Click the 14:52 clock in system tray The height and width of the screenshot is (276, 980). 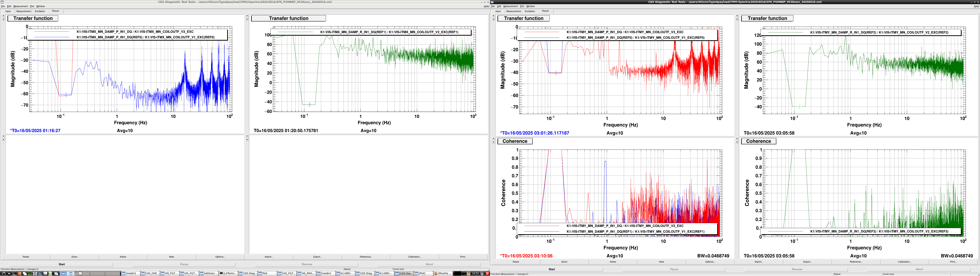[x=475, y=273]
